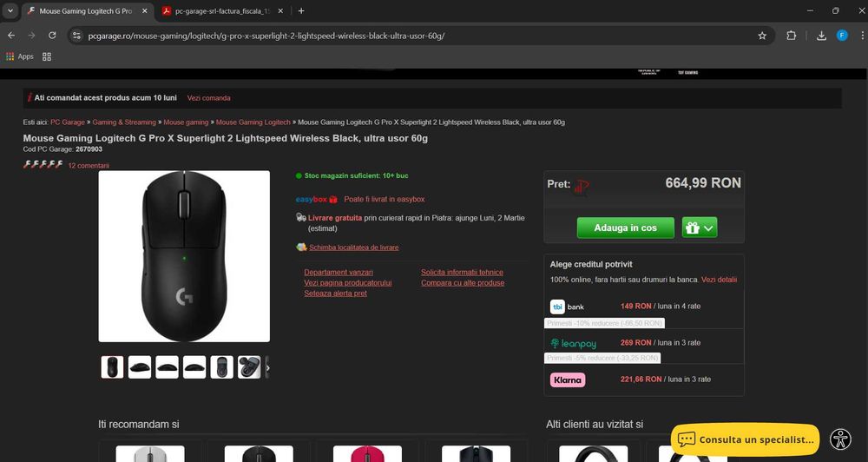Switch to the pc-garage-srl-factura_fiscala tab
The height and width of the screenshot is (462, 868).
pos(223,10)
